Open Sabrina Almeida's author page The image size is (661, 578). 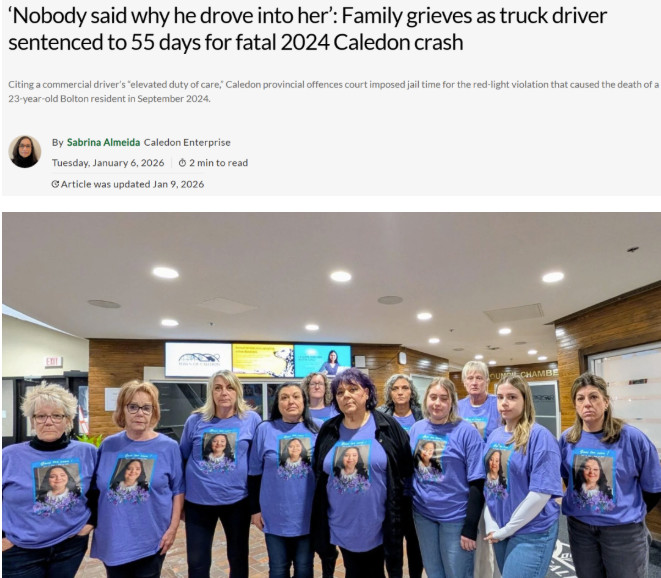click(x=103, y=142)
